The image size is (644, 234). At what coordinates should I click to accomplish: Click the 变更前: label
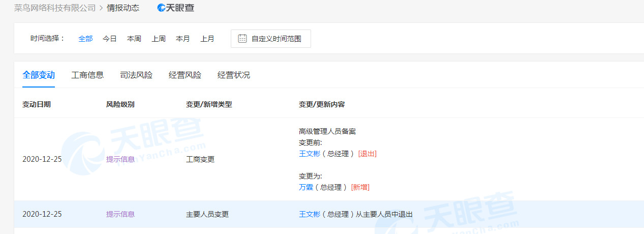coord(311,142)
